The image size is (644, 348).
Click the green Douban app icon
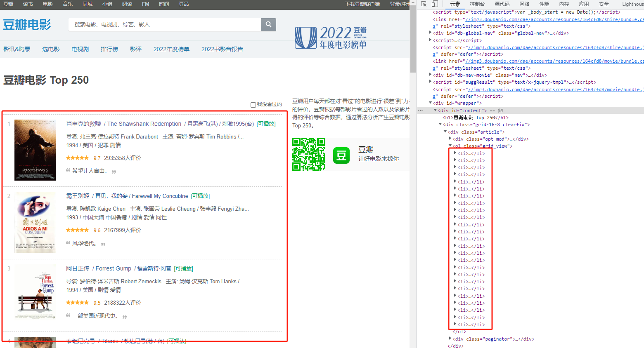tap(341, 155)
